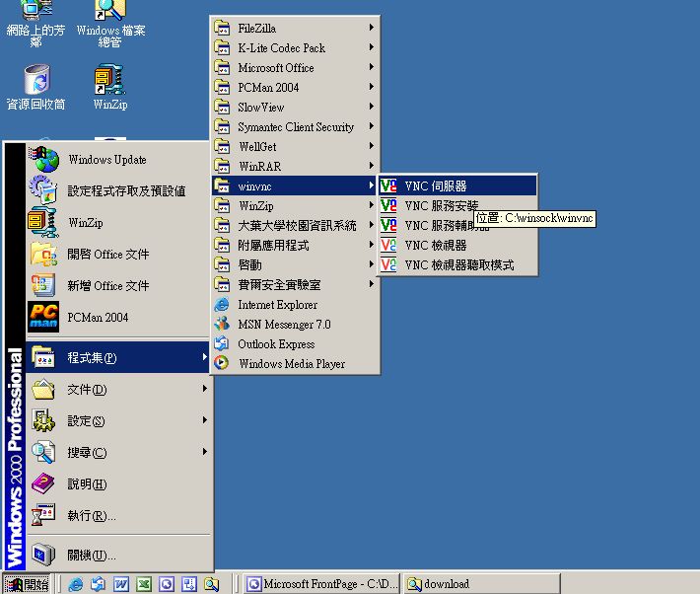The height and width of the screenshot is (594, 700).
Task: Launch WinZip from Start menu
Action: pyautogui.click(x=118, y=223)
